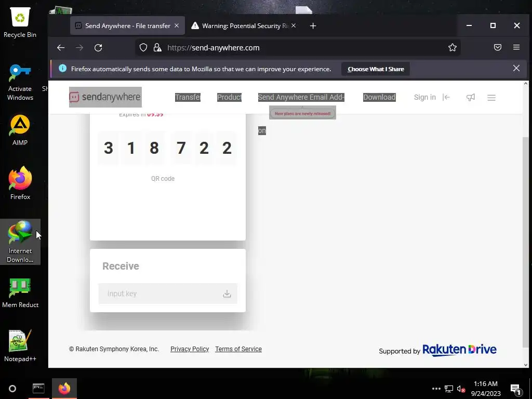Open the Privacy Policy link
This screenshot has width=532, height=399.
[x=190, y=349]
